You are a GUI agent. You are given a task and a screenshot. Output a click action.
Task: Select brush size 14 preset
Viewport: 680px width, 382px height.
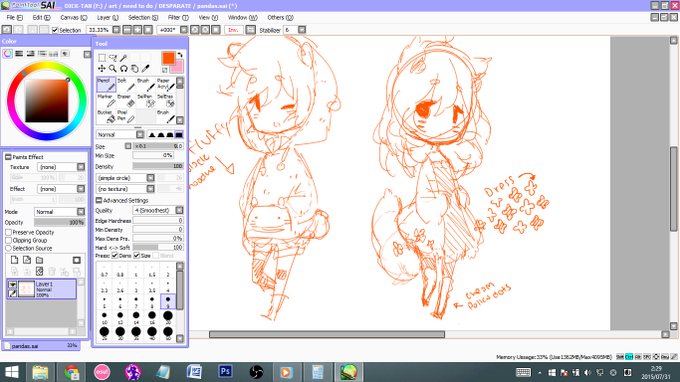[x=136, y=317]
